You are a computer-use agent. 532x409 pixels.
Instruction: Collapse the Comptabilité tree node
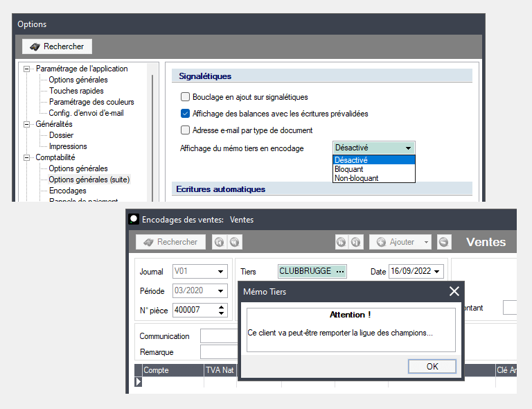click(27, 157)
